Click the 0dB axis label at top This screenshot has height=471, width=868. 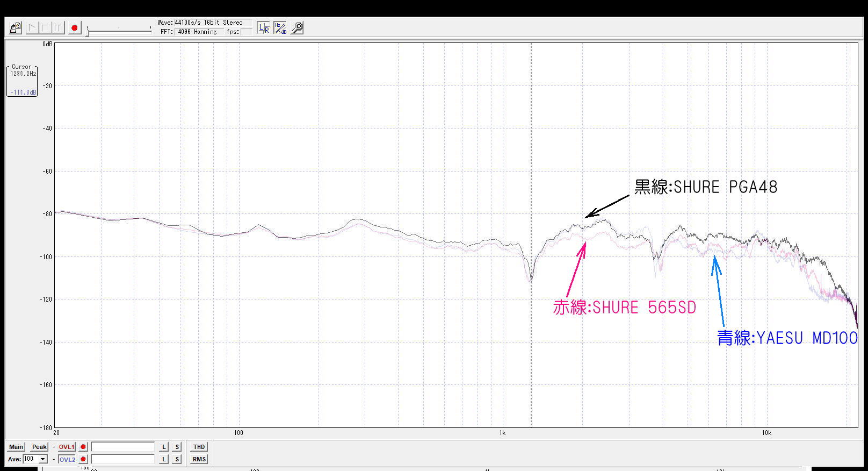[47, 44]
